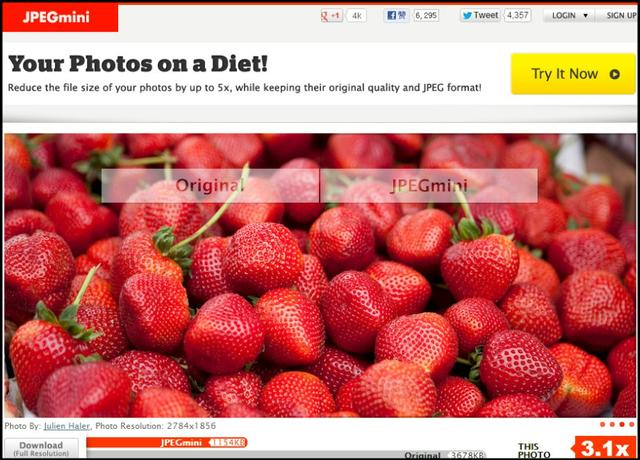Click the Facebook like icon

pyautogui.click(x=396, y=16)
